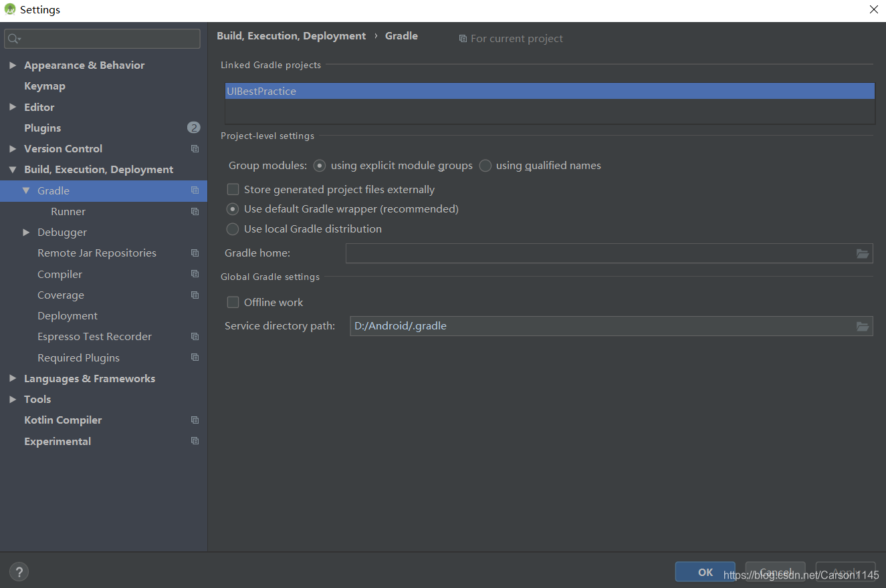Collapse the Gradle tree node arrow
This screenshot has width=886, height=588.
(x=26, y=190)
